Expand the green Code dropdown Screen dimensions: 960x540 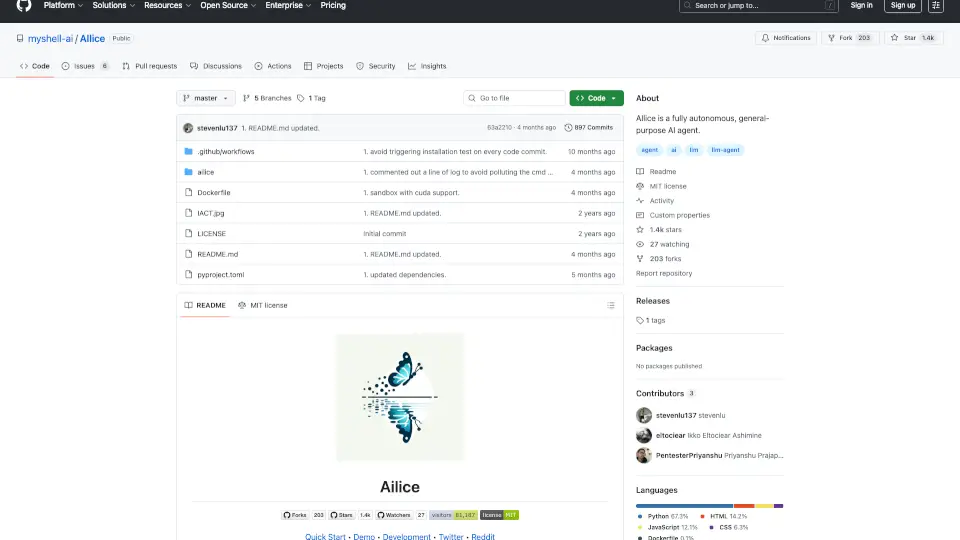tap(596, 98)
